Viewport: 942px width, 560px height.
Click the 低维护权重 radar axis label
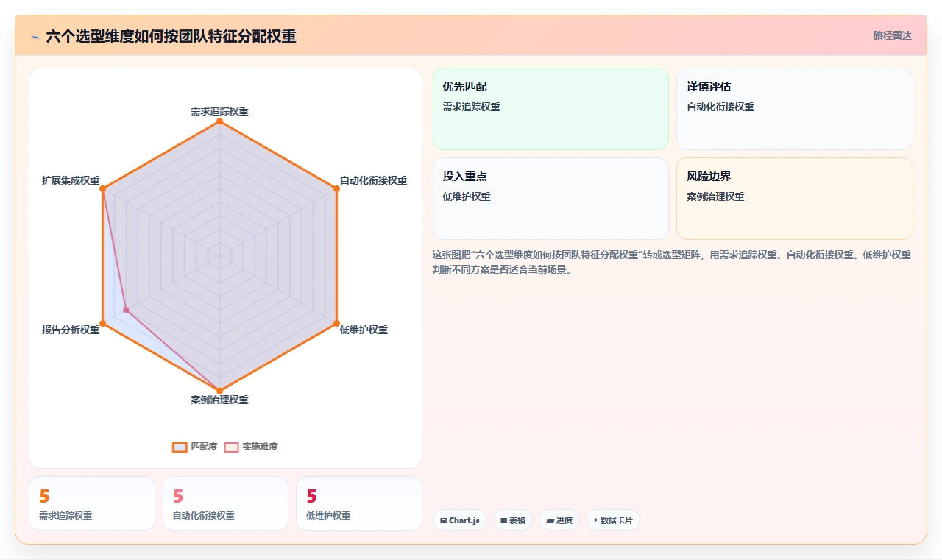[364, 330]
